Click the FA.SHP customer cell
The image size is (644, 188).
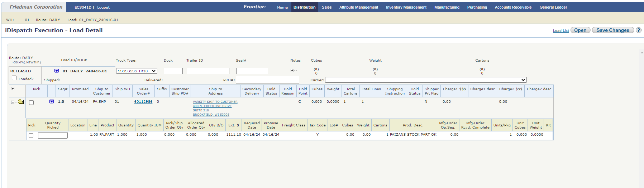[99, 102]
